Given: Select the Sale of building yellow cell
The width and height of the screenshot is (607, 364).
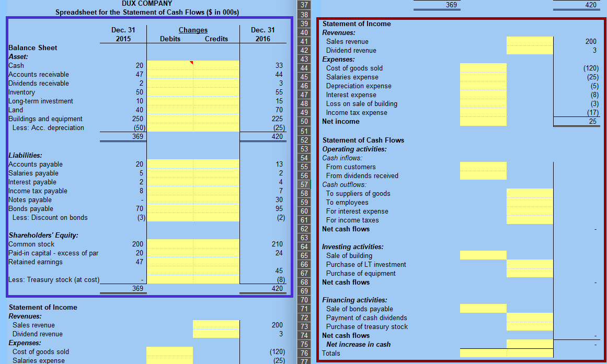Looking at the screenshot, I should [483, 255].
